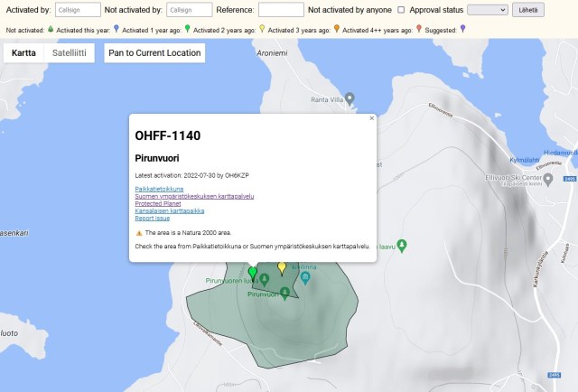The image size is (578, 392).
Task: Click into the Reference input field
Action: (x=281, y=10)
